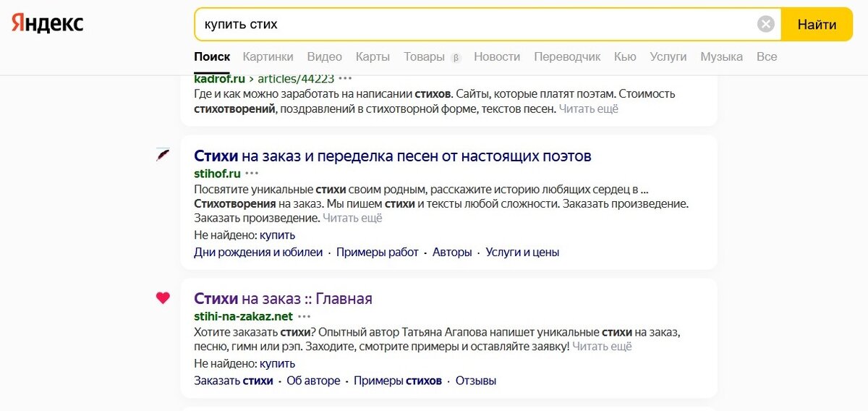Select the Поиск tab

click(x=212, y=56)
